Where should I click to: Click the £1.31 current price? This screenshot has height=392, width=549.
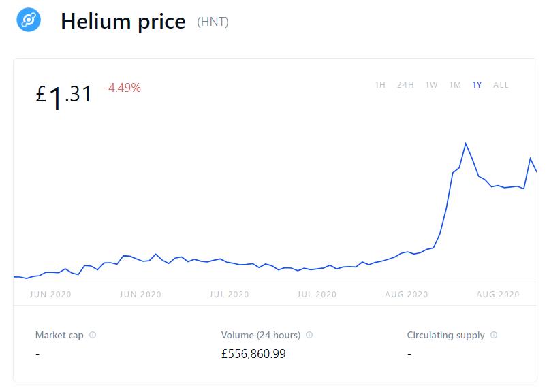pyautogui.click(x=64, y=95)
